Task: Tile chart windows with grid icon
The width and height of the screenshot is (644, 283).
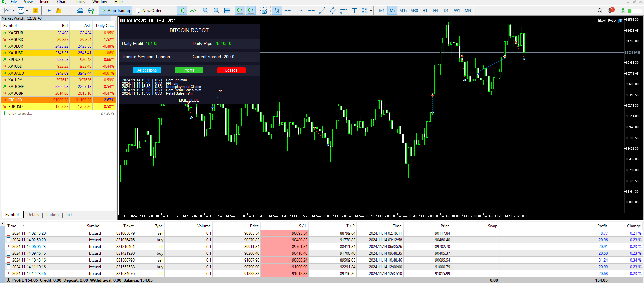Action: pos(227,11)
